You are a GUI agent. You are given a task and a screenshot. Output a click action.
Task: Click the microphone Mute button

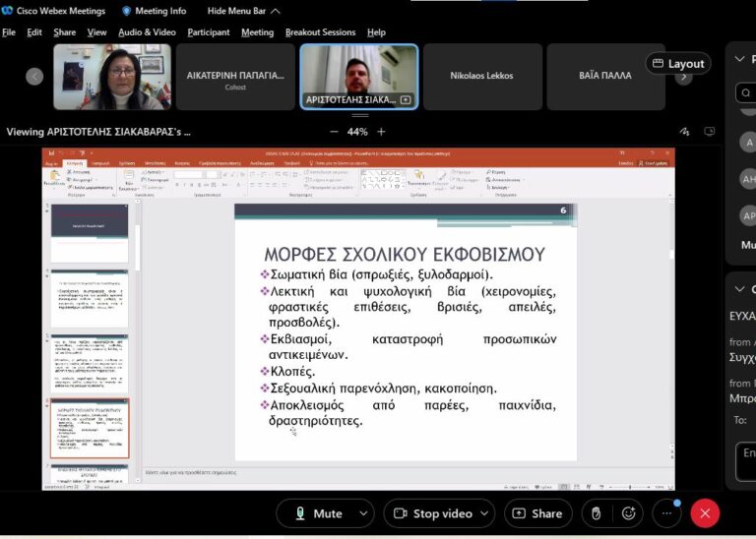317,513
